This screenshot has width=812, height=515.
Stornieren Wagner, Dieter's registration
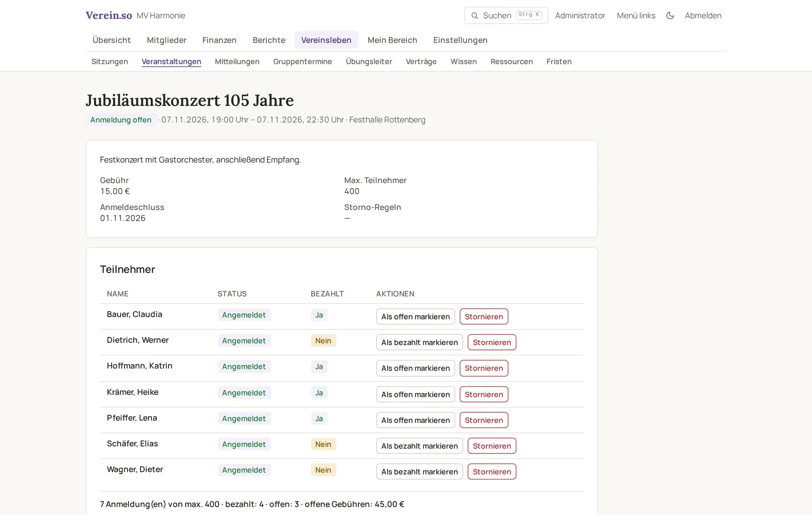tap(492, 471)
